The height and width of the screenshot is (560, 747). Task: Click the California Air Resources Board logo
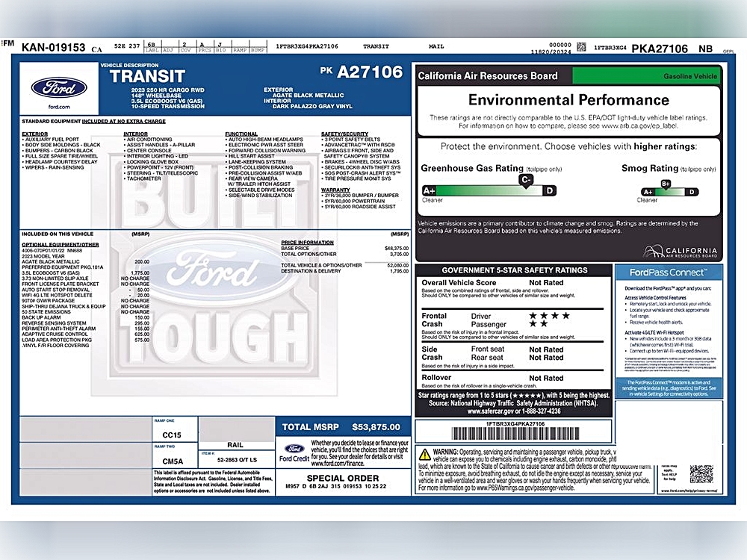679,251
